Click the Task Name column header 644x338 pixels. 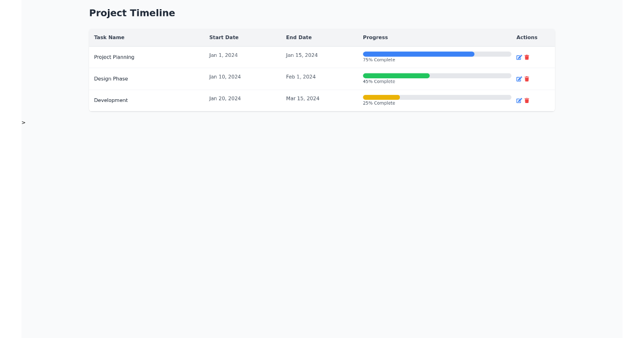click(x=109, y=38)
